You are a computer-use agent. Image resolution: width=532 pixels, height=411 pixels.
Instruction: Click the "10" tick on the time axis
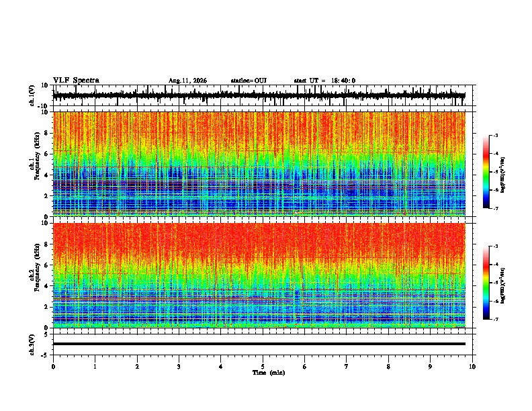coord(472,367)
